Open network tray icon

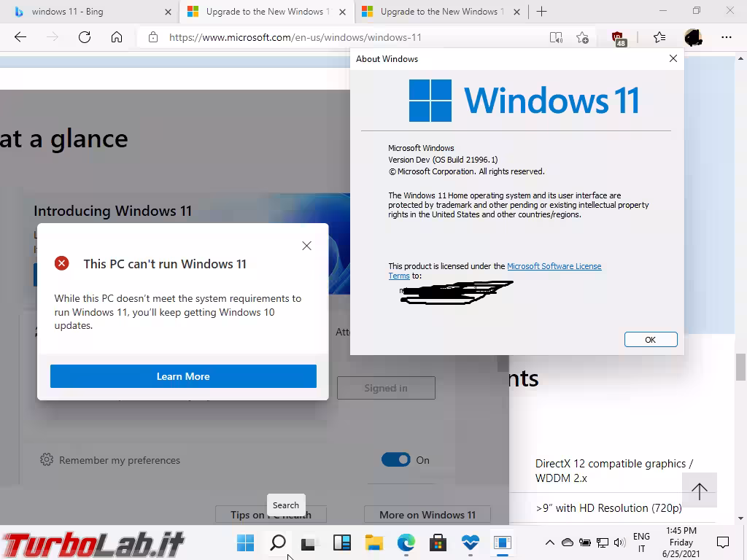pyautogui.click(x=602, y=542)
